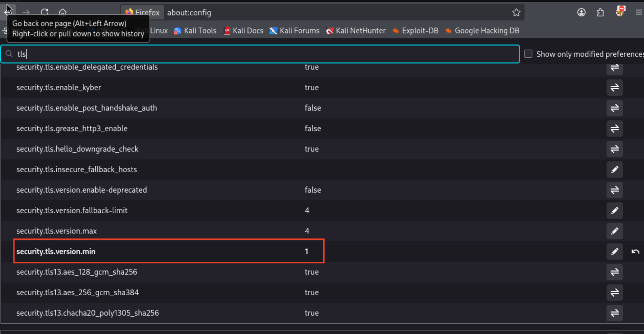This screenshot has height=334, width=644.
Task: Toggle security.tls.hello_downgrade_check preference
Action: point(614,149)
